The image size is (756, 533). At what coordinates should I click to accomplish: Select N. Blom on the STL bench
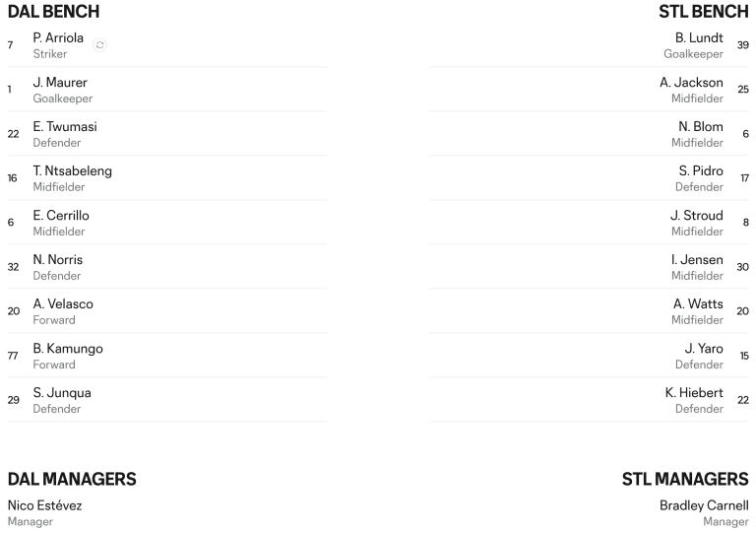click(590, 134)
